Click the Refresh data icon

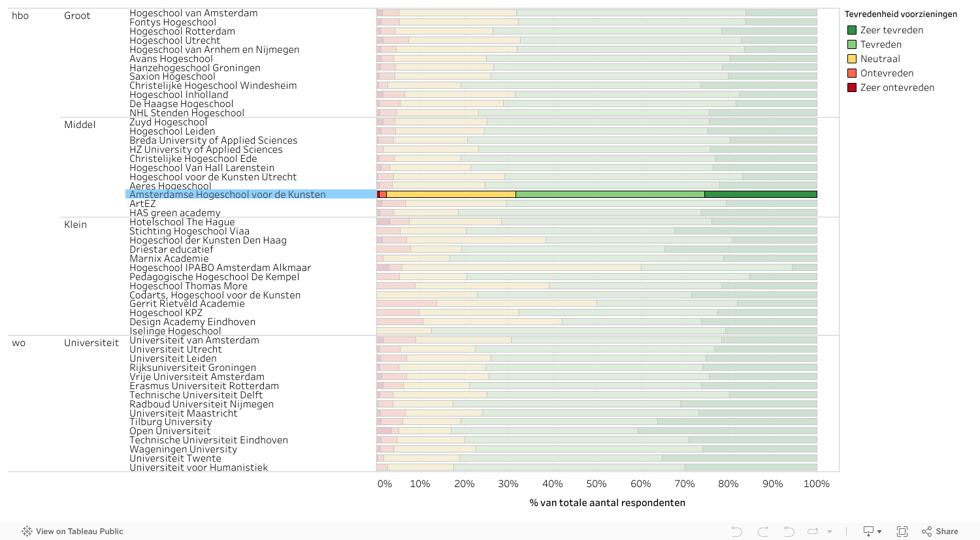coord(813,532)
